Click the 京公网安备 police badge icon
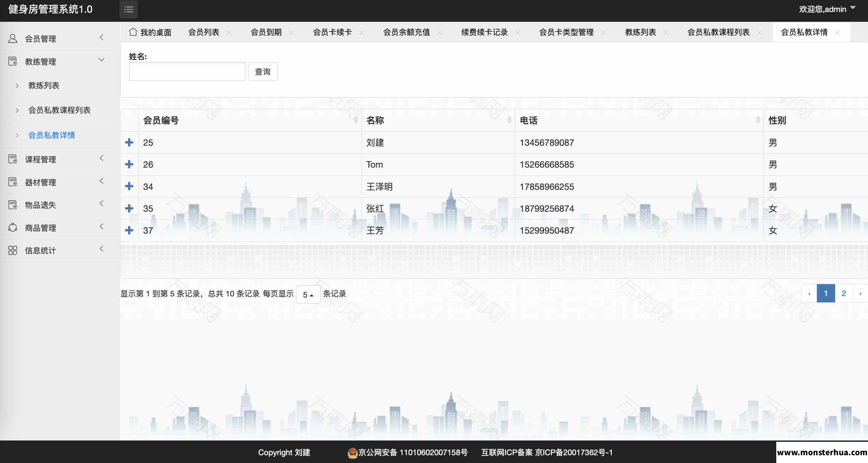The height and width of the screenshot is (463, 868). point(352,453)
